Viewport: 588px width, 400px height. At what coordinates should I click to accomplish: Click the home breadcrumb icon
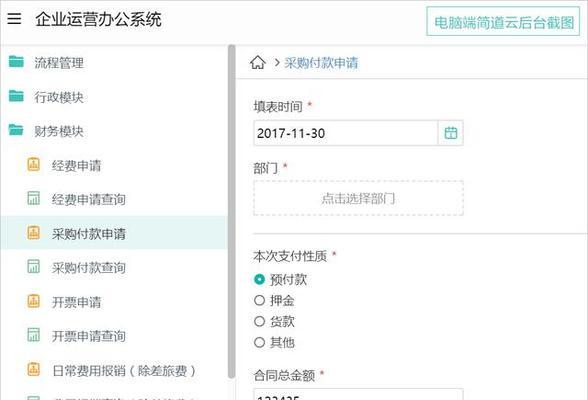pyautogui.click(x=258, y=62)
